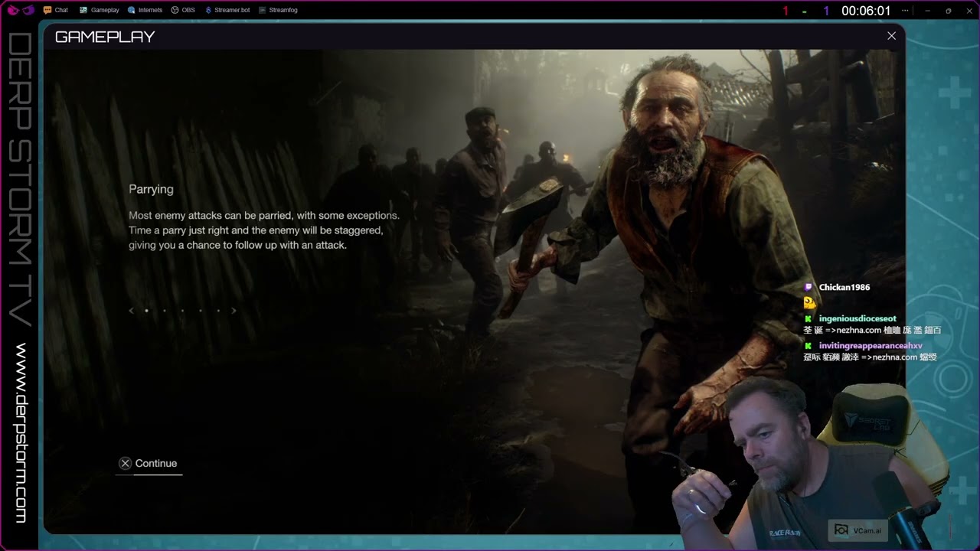Minimize the application window

927,11
